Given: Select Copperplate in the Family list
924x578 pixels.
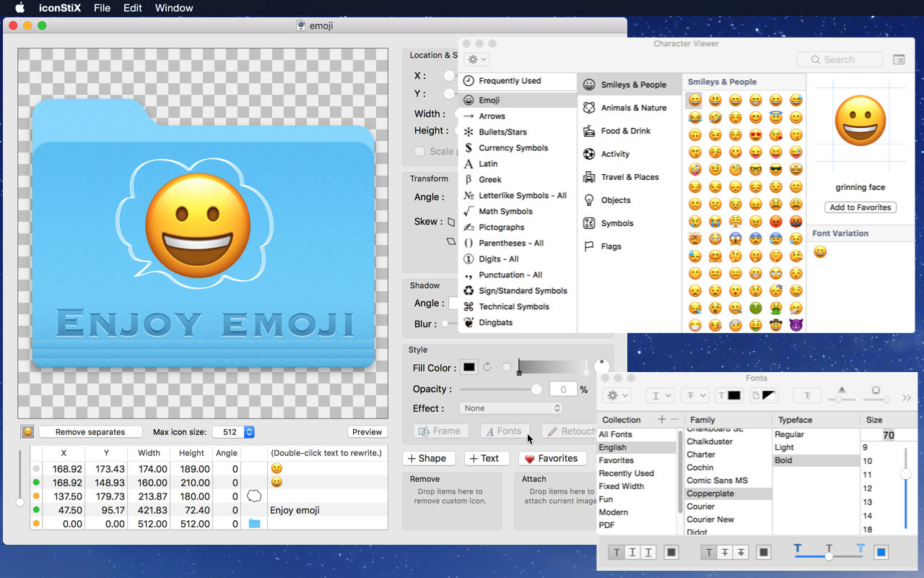Looking at the screenshot, I should (727, 493).
